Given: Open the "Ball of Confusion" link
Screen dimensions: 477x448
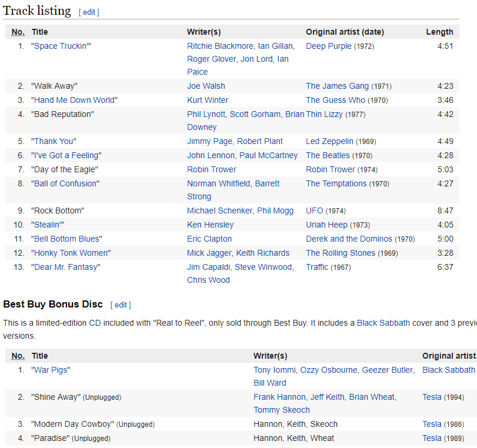Looking at the screenshot, I should [x=65, y=183].
